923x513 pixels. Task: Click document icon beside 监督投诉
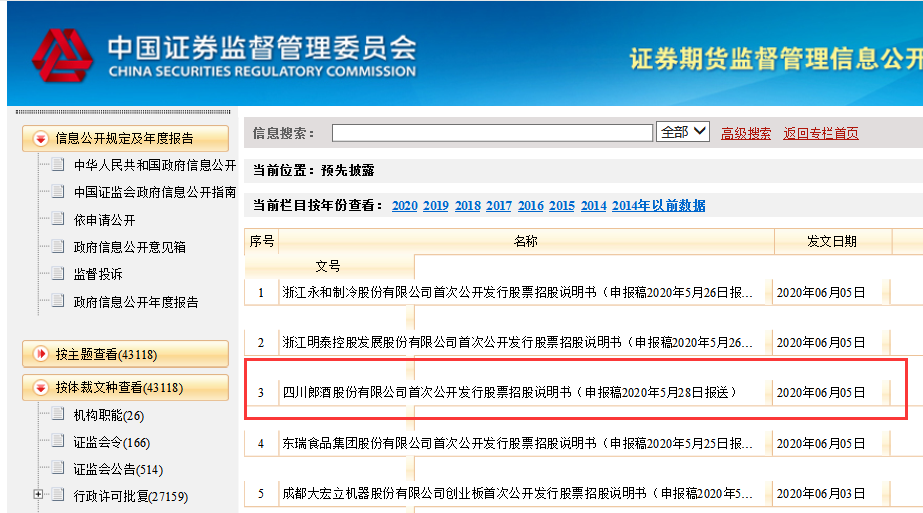(x=58, y=273)
